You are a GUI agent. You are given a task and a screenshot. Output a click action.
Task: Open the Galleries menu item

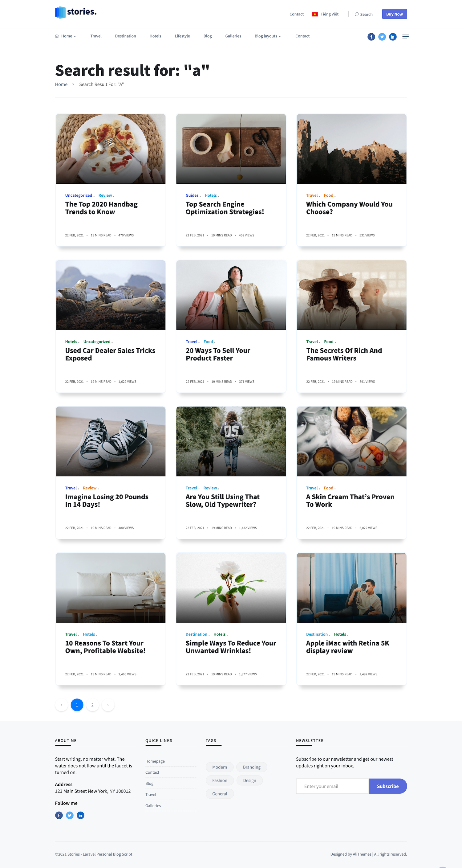pyautogui.click(x=233, y=36)
